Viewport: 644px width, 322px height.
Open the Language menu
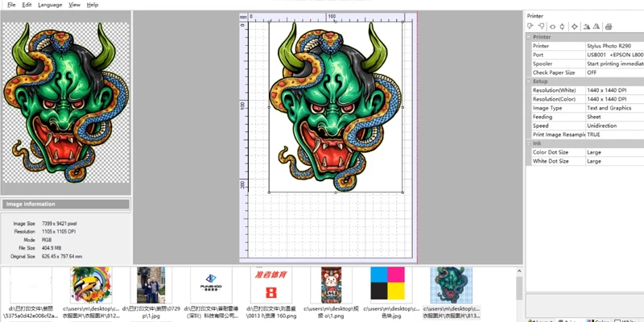pos(50,5)
